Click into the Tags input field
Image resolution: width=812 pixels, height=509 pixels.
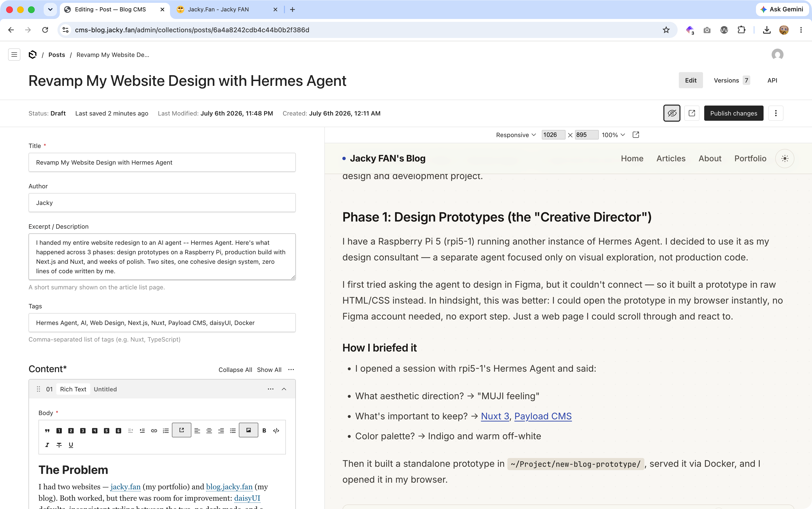(162, 323)
